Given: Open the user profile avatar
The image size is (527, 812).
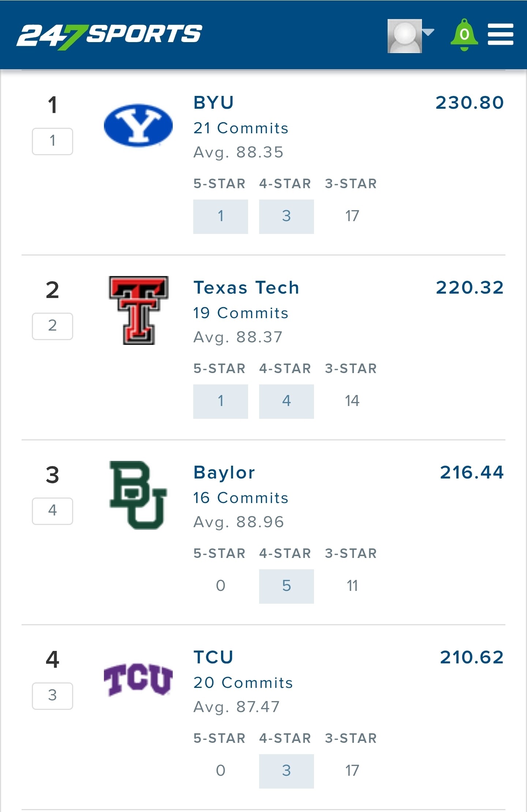Looking at the screenshot, I should tap(404, 36).
